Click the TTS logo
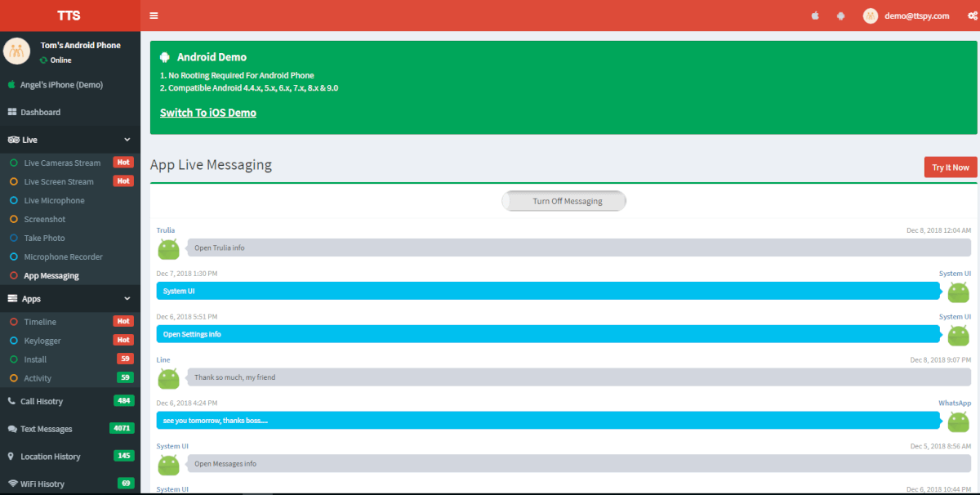 pos(69,16)
